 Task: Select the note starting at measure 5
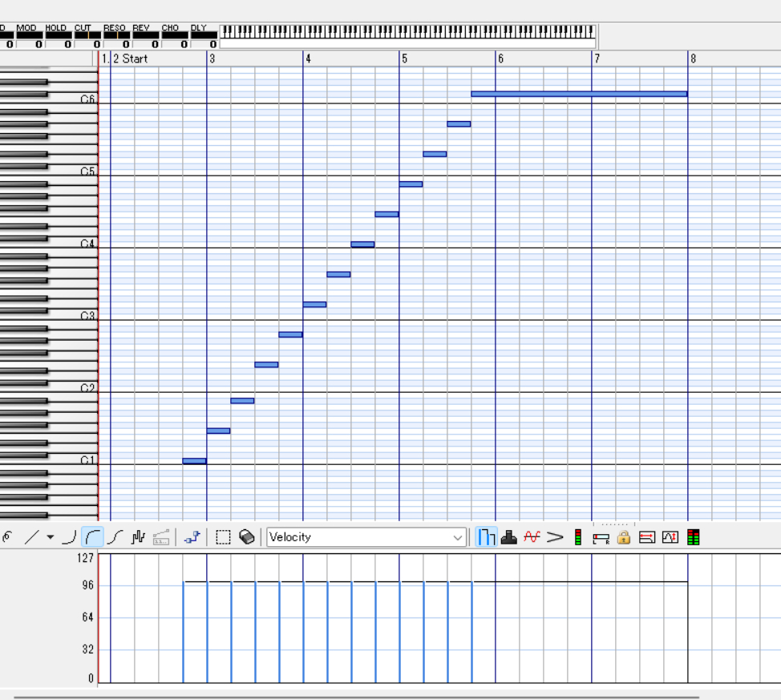tap(411, 184)
